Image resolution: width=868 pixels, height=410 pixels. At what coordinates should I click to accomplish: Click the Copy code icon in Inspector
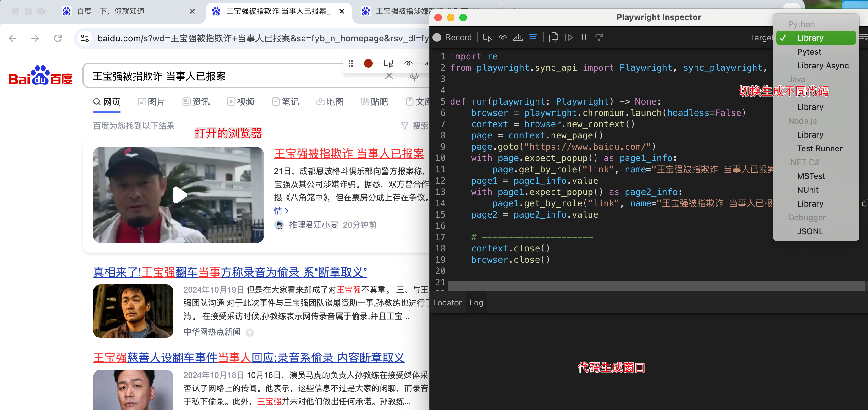click(553, 37)
